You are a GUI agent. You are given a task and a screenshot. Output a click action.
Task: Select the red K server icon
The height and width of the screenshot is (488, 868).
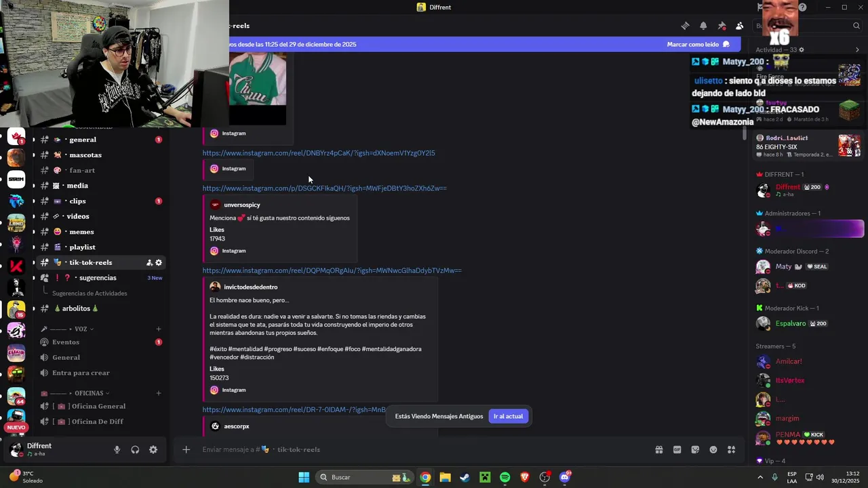click(x=16, y=266)
